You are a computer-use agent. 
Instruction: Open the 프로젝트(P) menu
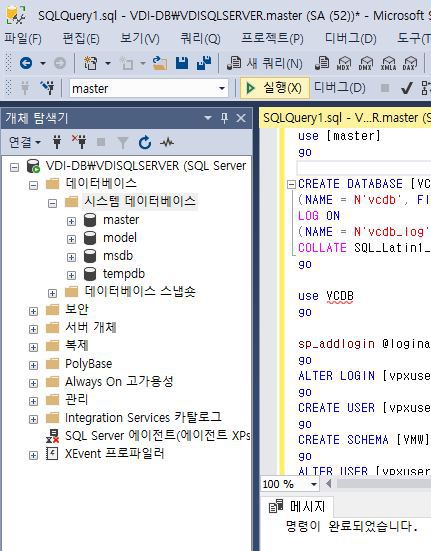tap(272, 38)
